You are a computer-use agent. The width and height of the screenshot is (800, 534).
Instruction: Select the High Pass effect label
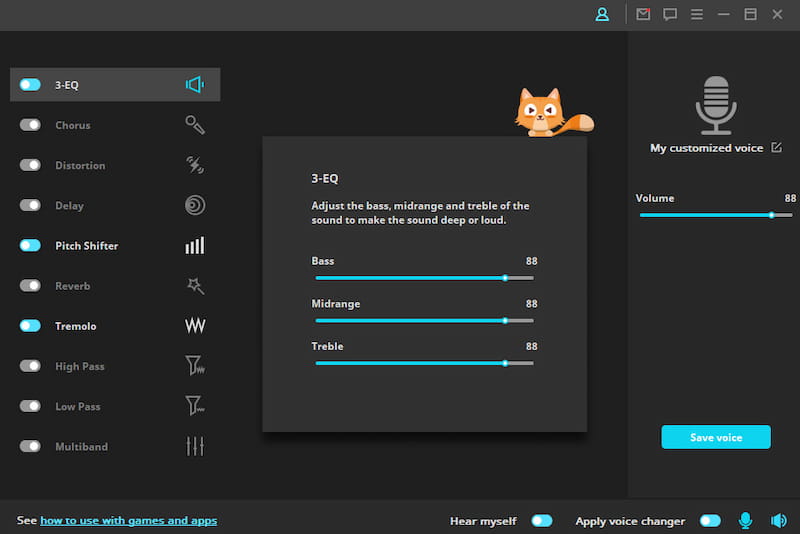pos(80,366)
